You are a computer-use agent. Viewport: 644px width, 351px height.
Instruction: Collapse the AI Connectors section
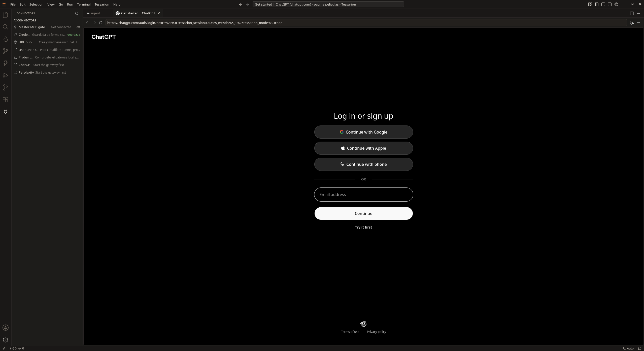25,20
